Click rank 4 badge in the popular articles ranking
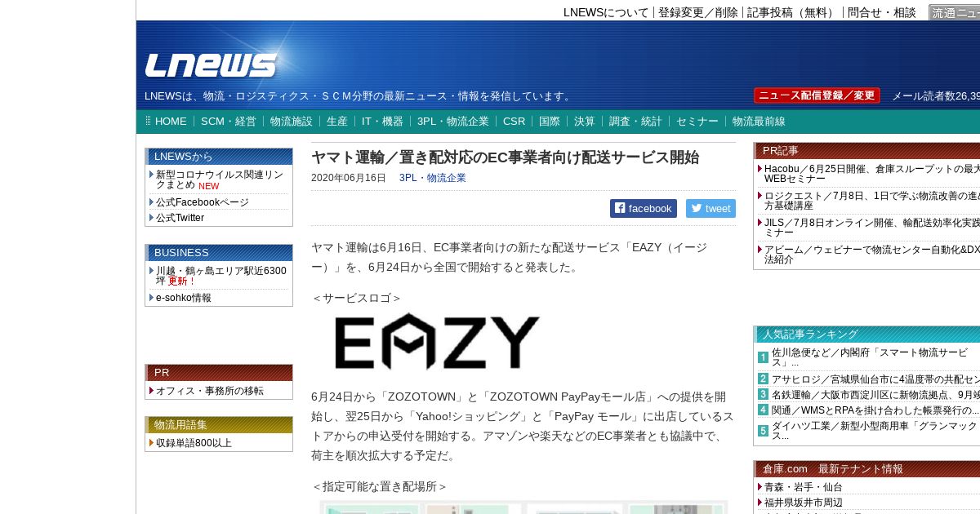 pyautogui.click(x=763, y=410)
